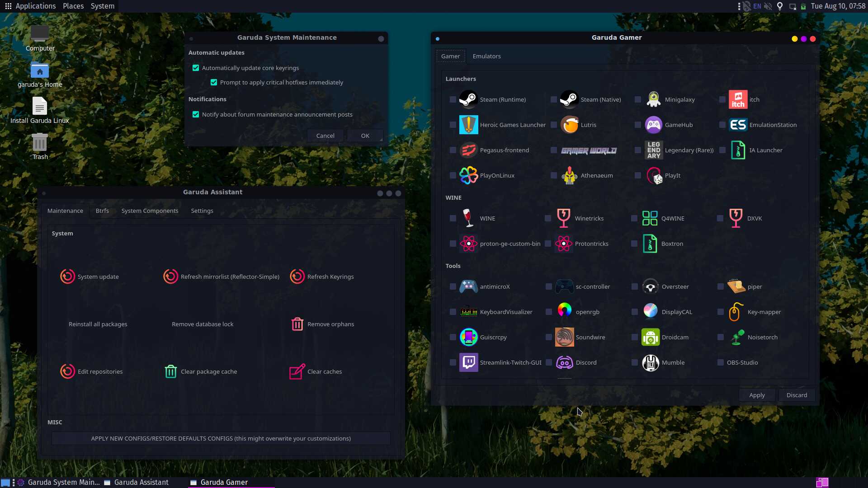
Task: Click the Clear package cache icon
Action: coord(170,371)
